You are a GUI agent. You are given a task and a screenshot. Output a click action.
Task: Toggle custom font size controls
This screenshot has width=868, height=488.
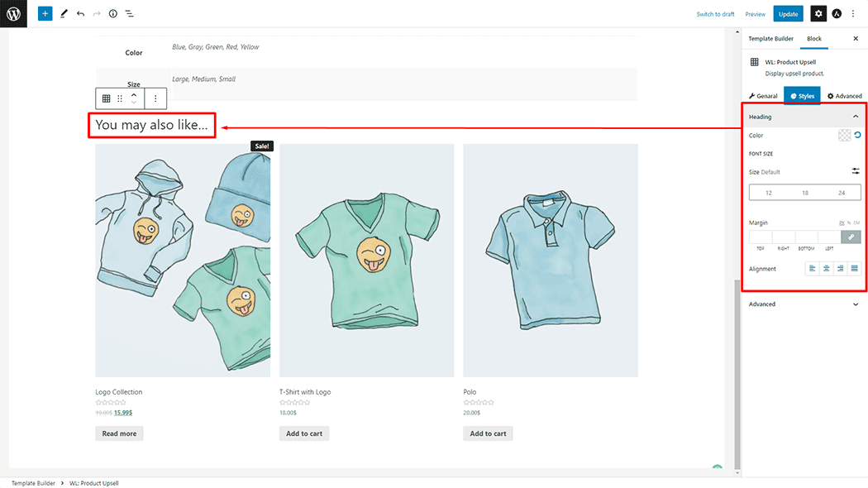click(x=856, y=171)
